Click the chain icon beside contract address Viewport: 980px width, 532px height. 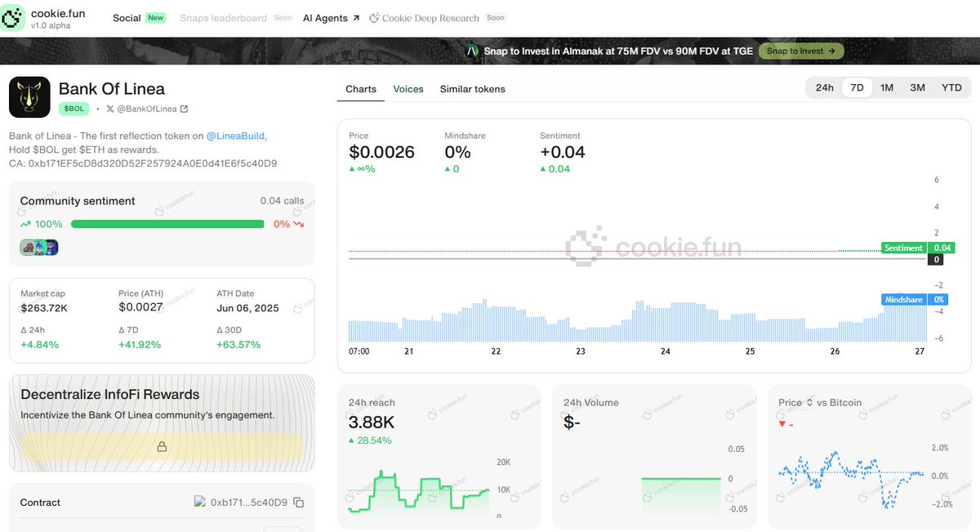[x=199, y=502]
